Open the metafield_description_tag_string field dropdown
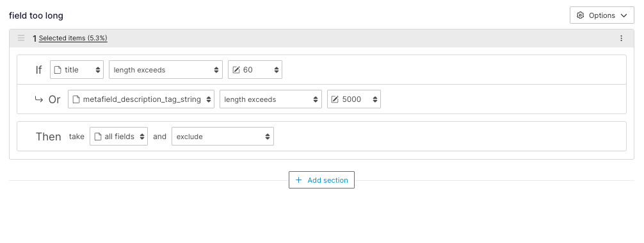Image resolution: width=644 pixels, height=243 pixels. tap(141, 99)
